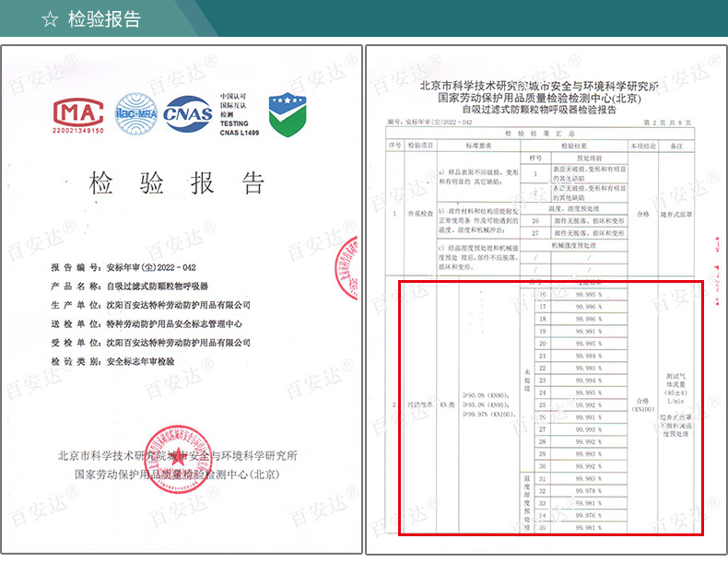The width and height of the screenshot is (728, 562).
Task: Click the 生产单位 line on the cover
Action: click(x=150, y=305)
